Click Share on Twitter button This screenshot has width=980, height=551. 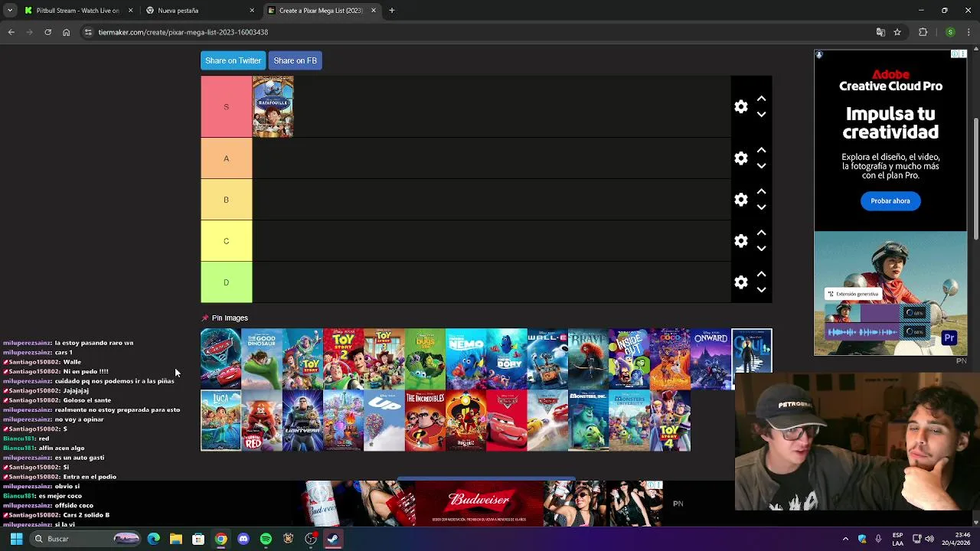tap(233, 60)
